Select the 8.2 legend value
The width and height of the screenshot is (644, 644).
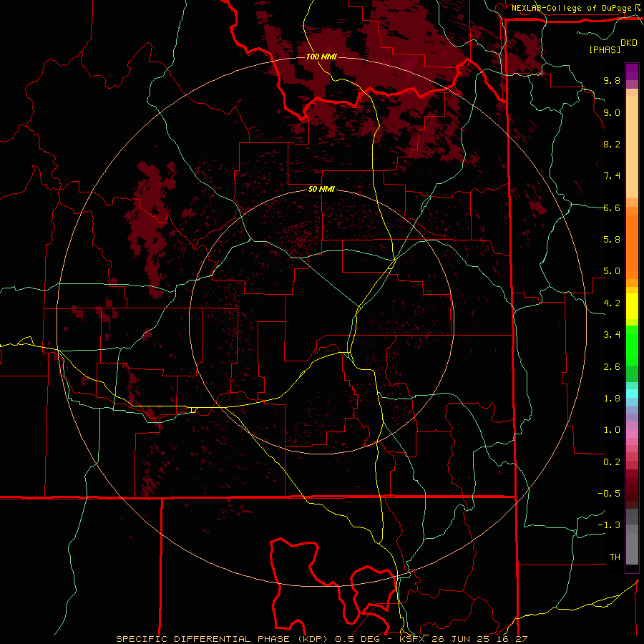tap(612, 144)
